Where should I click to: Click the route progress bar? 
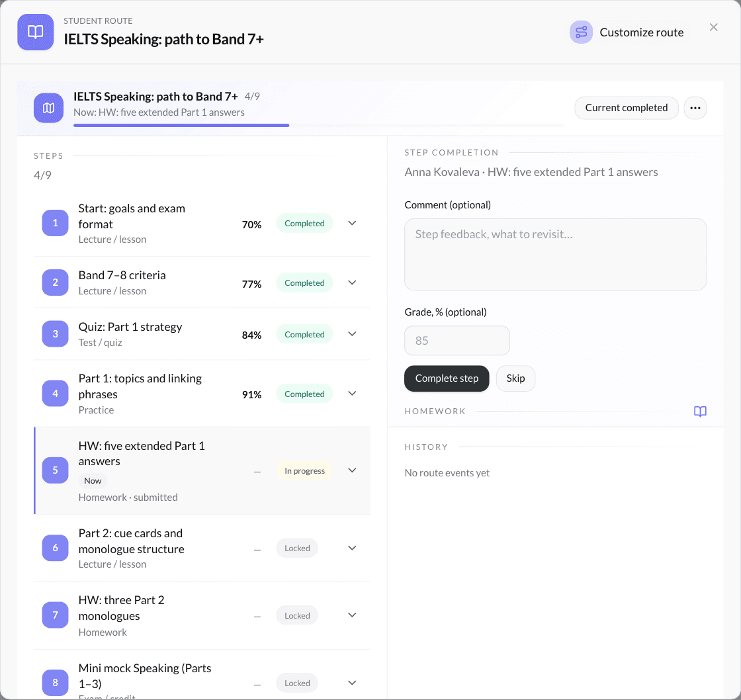[x=319, y=125]
